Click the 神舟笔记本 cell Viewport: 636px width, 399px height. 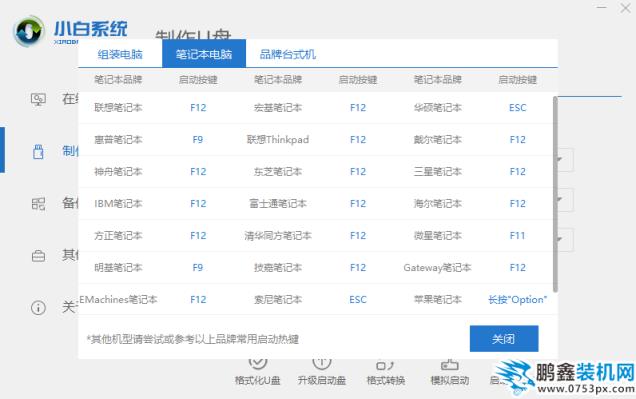pyautogui.click(x=118, y=172)
